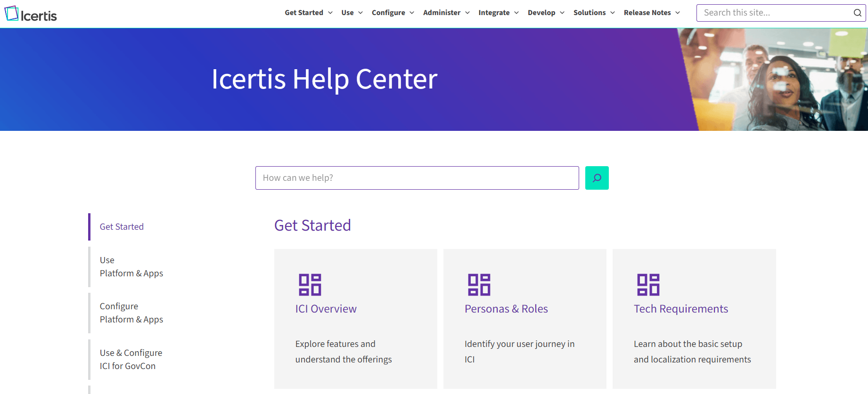Open Configure Platform & Apps sidebar section
868x394 pixels.
pos(131,313)
